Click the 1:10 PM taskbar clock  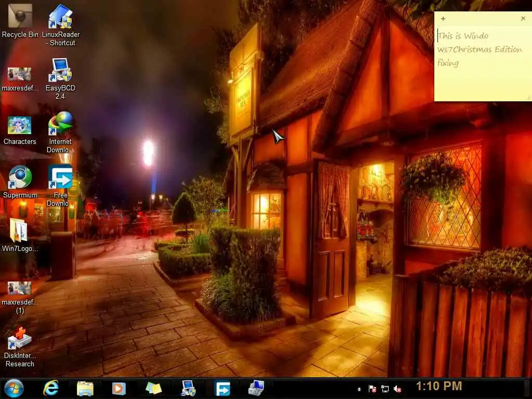point(439,386)
